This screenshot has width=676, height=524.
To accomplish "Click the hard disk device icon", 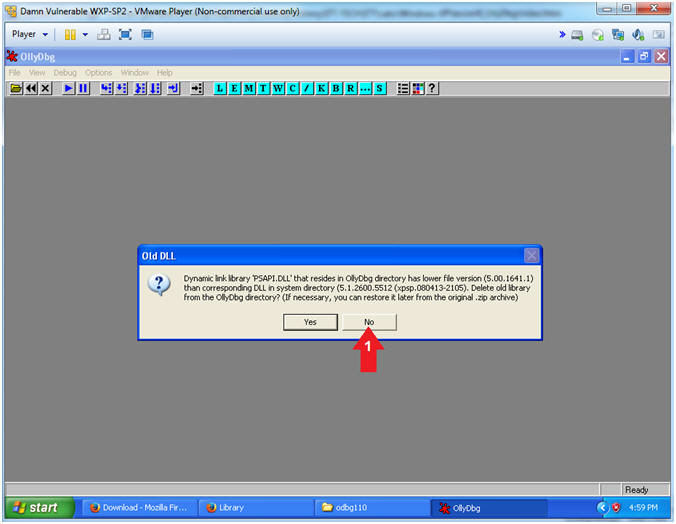I will [577, 35].
